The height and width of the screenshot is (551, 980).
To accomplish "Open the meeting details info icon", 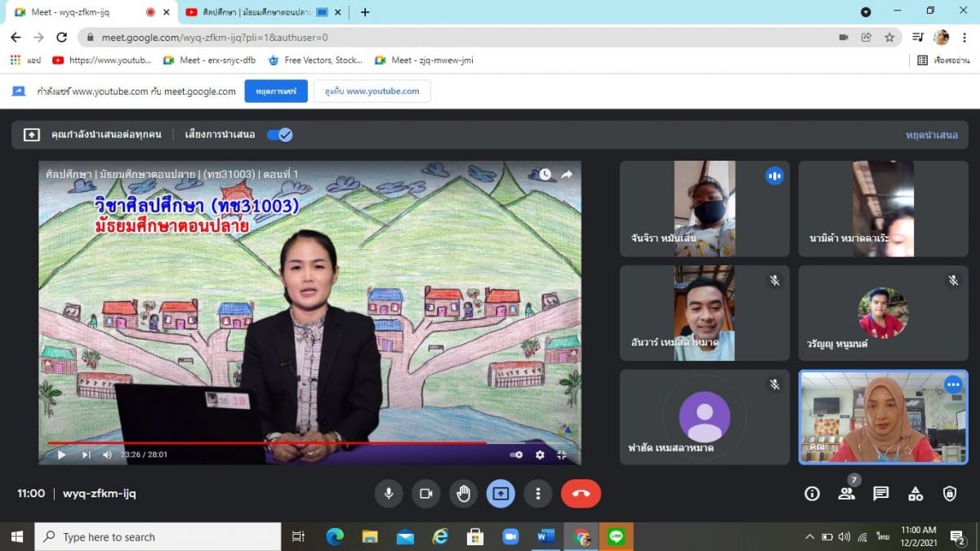I will [x=812, y=493].
